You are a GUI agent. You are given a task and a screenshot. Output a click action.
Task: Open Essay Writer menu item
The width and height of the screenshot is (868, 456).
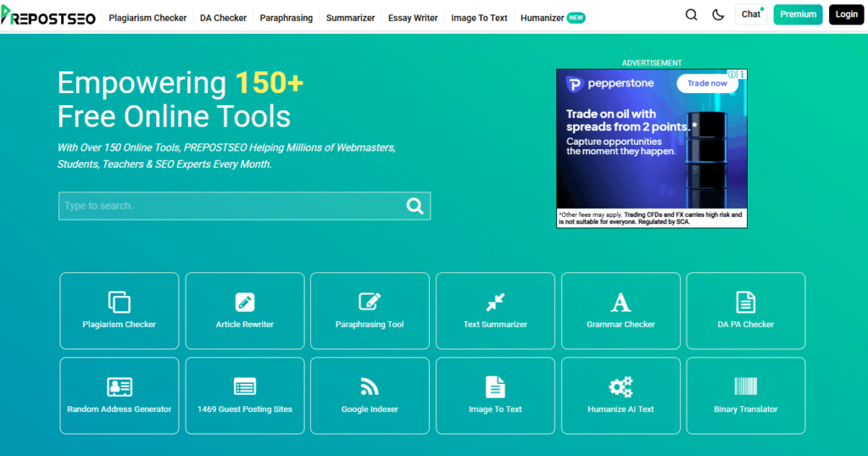coord(413,18)
